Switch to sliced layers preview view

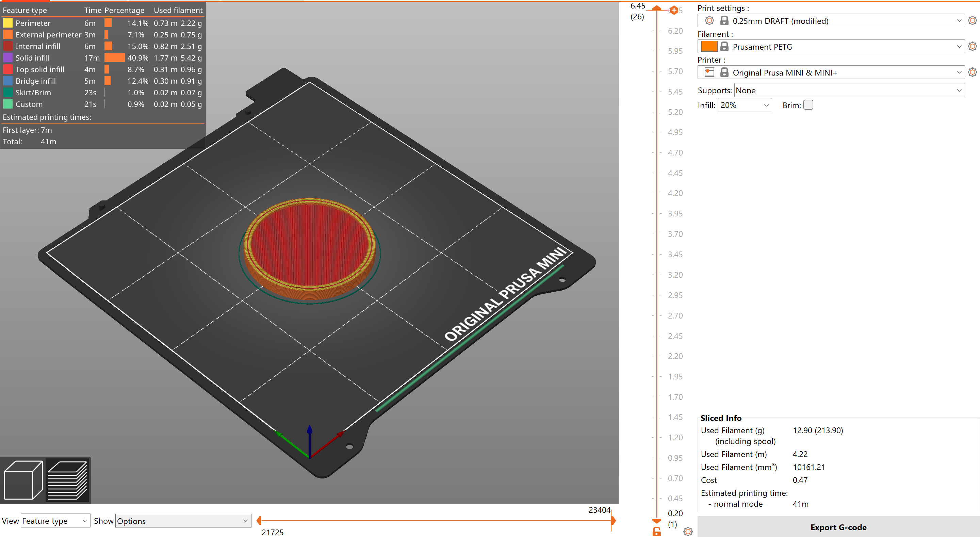68,479
